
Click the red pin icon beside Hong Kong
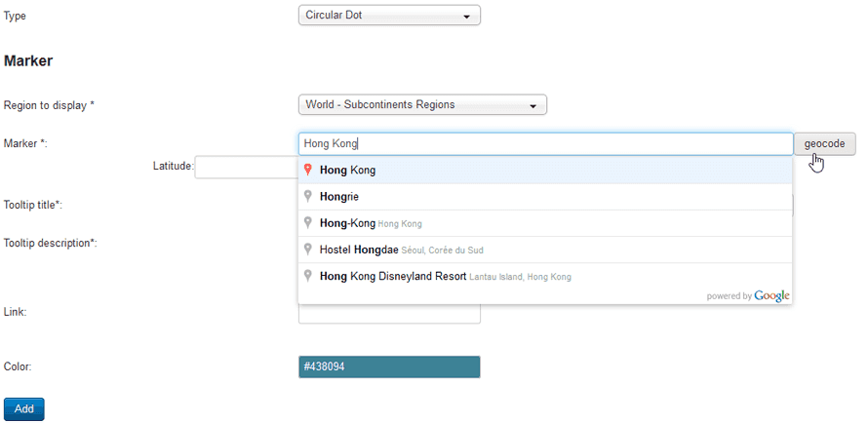tap(308, 171)
